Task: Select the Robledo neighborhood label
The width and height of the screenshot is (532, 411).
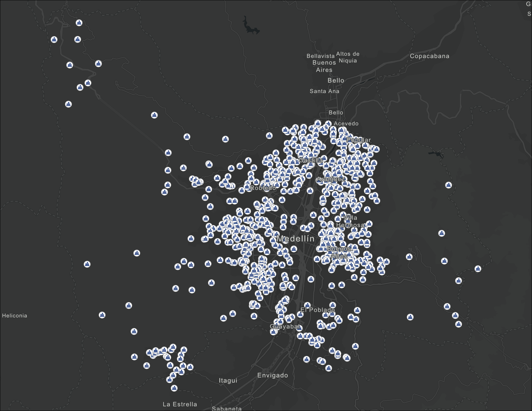Action: point(263,188)
